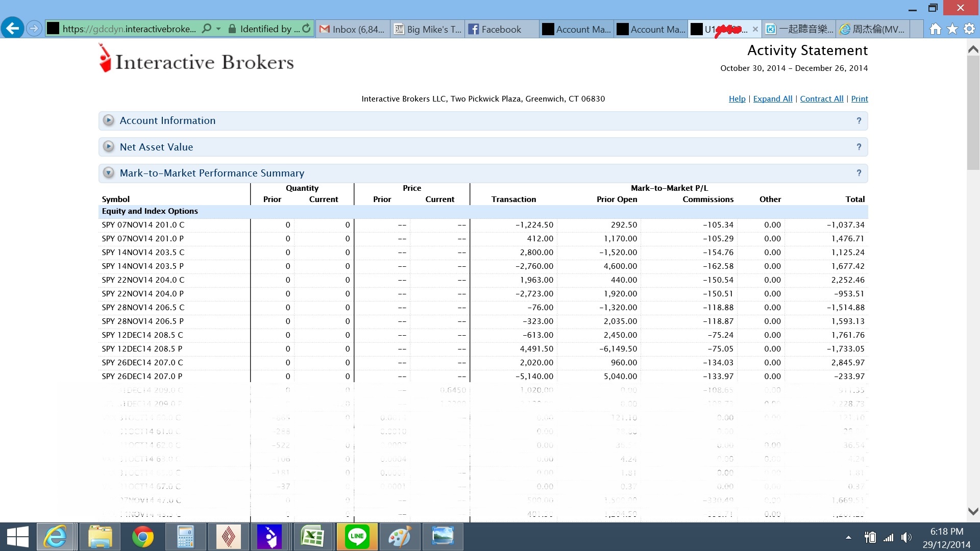Open Paint from the taskbar
The width and height of the screenshot is (980, 551).
tap(400, 537)
